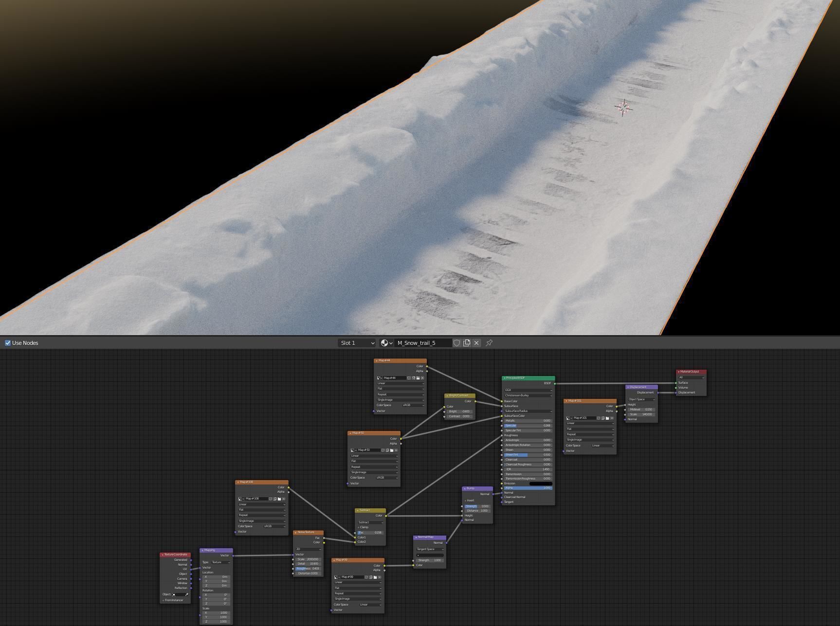The image size is (840, 626).
Task: Toggle the Use Nodes checkbox
Action: coord(8,343)
